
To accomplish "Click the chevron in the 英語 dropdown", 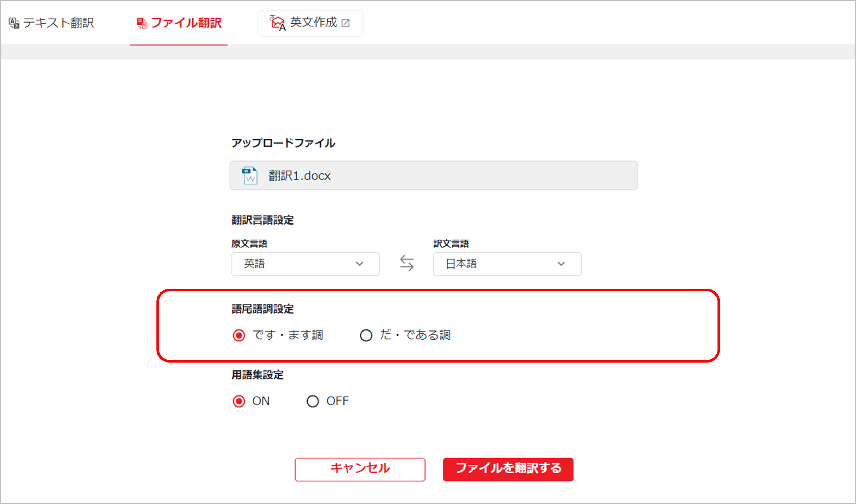I will click(360, 264).
